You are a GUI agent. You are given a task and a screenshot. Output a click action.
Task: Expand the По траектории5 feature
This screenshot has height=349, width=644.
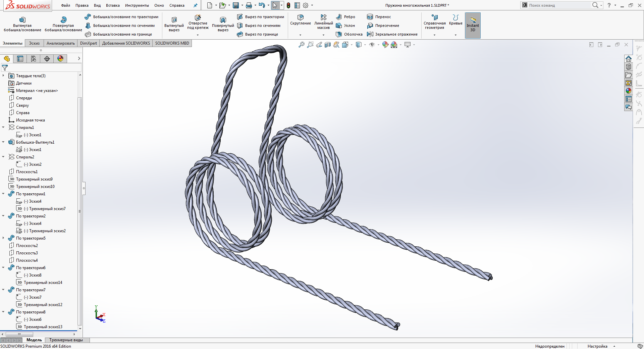tap(3, 238)
